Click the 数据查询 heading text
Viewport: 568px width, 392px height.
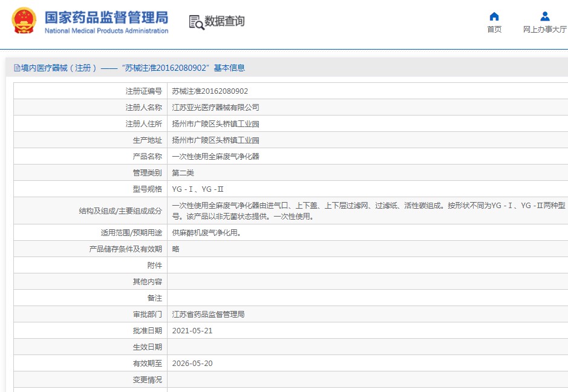coord(224,21)
